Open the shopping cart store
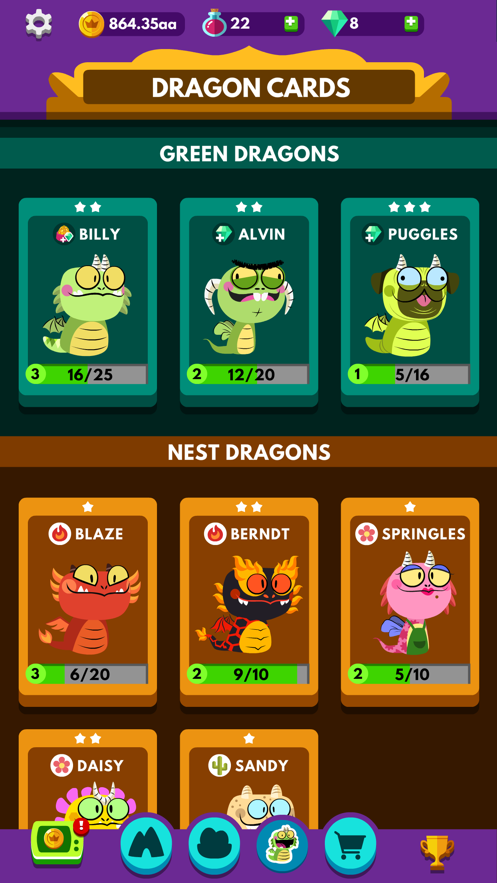The height and width of the screenshot is (883, 497). pyautogui.click(x=350, y=845)
